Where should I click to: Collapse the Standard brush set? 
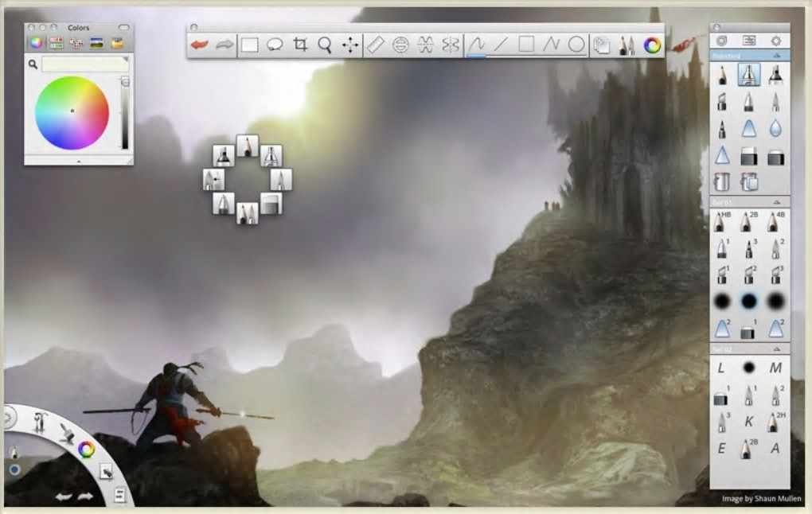[777, 56]
